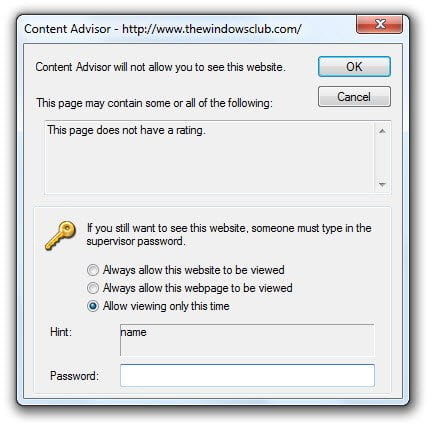Image resolution: width=434 pixels, height=427 pixels.
Task: Select Always allow this webpage to be viewed
Action: pos(93,288)
